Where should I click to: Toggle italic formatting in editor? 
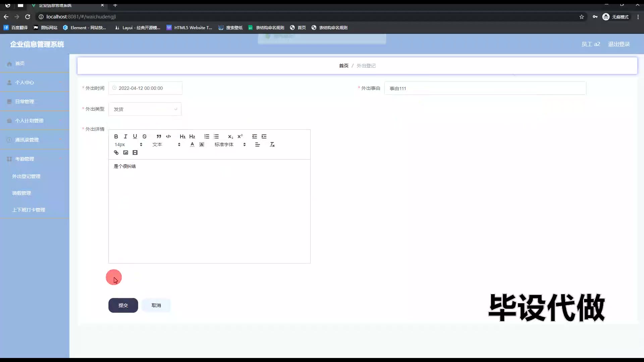(x=125, y=136)
